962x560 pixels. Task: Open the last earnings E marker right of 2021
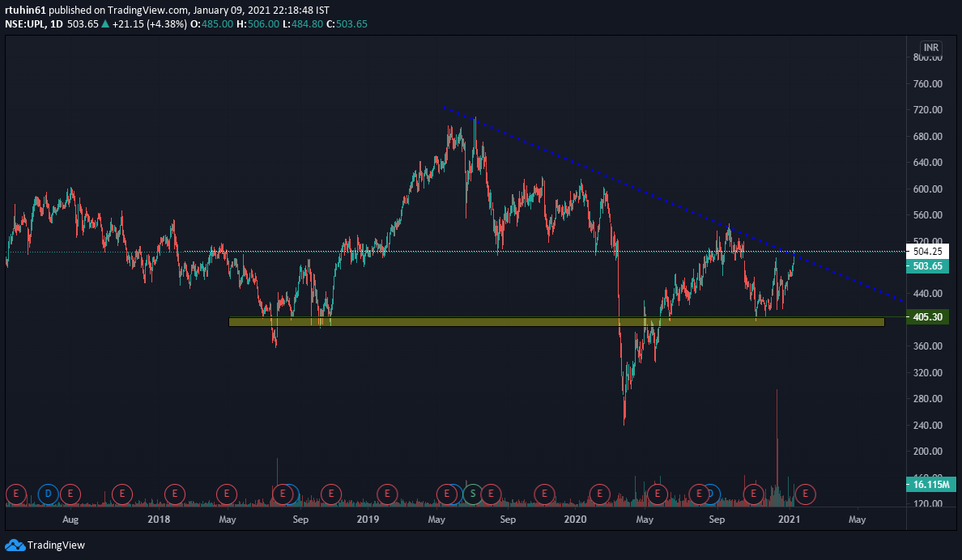click(805, 494)
